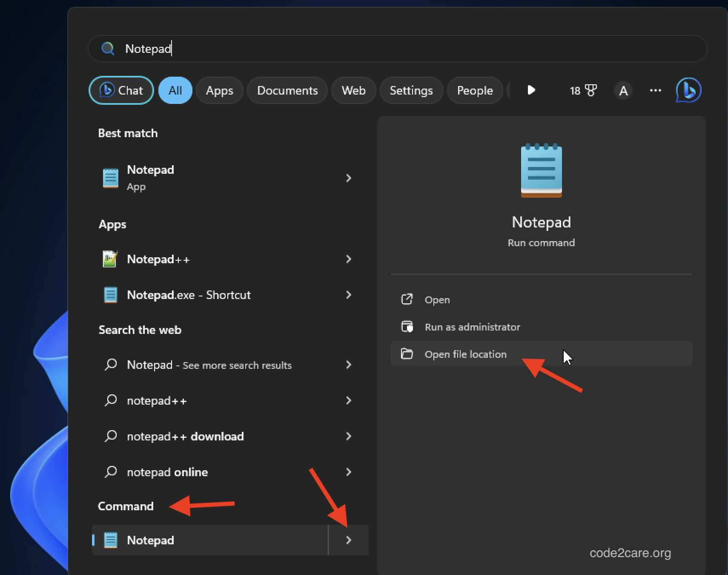
Task: Click the search magnifier icon
Action: pyautogui.click(x=108, y=49)
